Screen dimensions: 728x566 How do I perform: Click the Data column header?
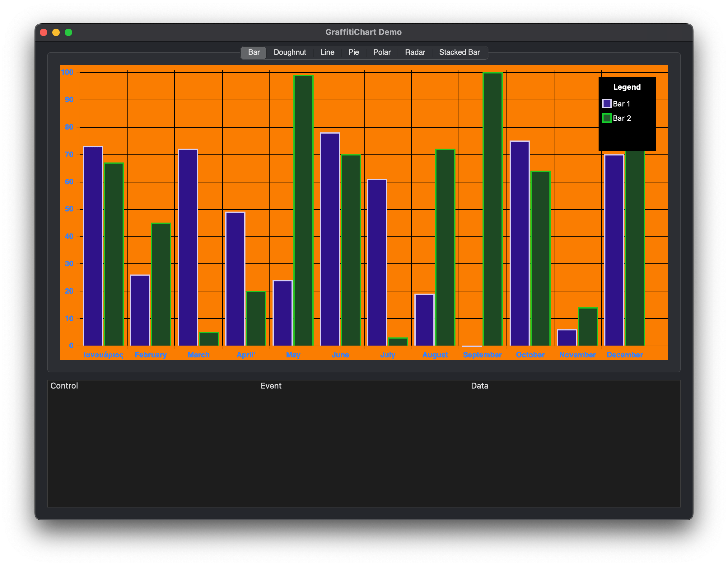(479, 386)
